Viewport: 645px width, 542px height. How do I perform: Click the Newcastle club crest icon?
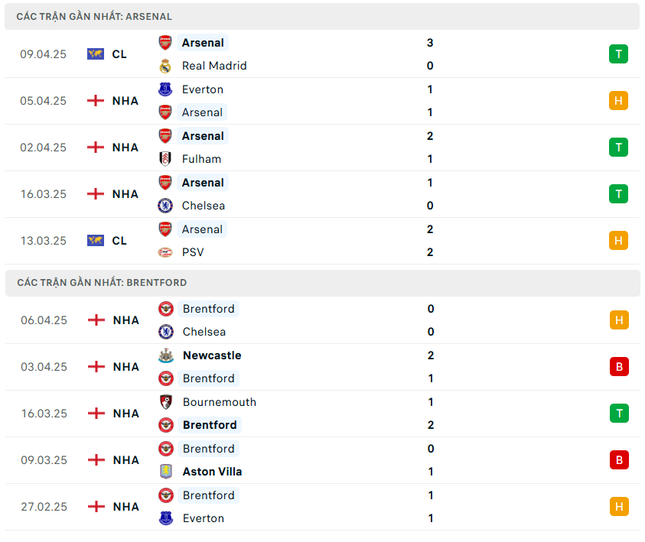click(166, 355)
